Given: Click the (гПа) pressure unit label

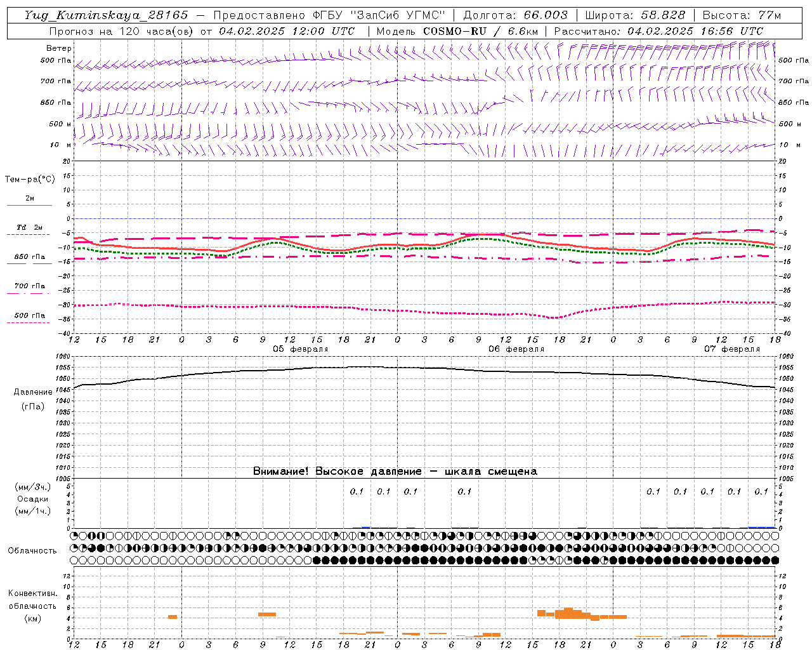Looking at the screenshot, I should point(33,407).
